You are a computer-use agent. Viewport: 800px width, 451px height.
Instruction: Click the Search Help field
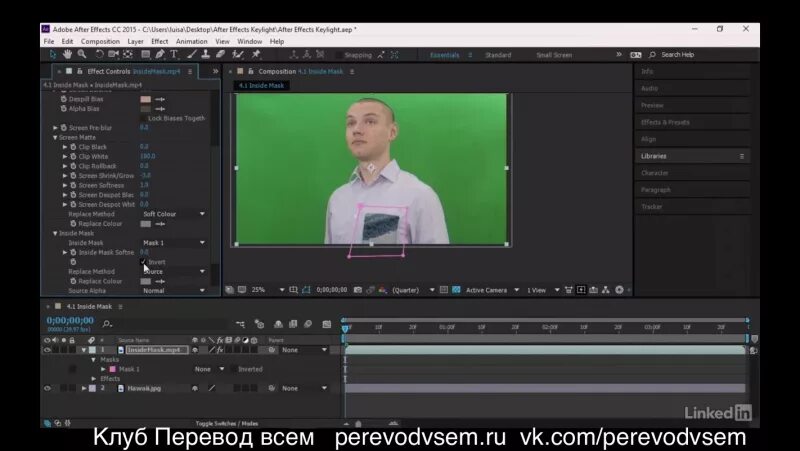pos(678,55)
